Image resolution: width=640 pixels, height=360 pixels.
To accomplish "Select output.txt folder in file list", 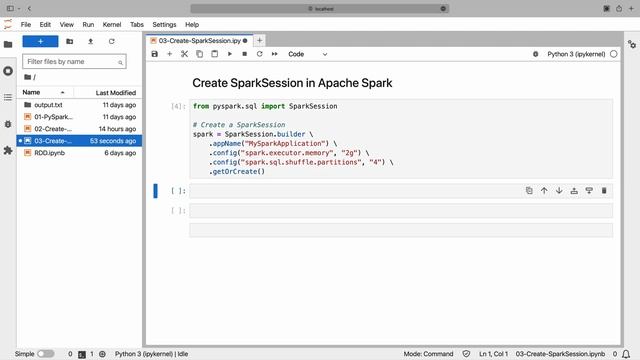I will 79,105.
